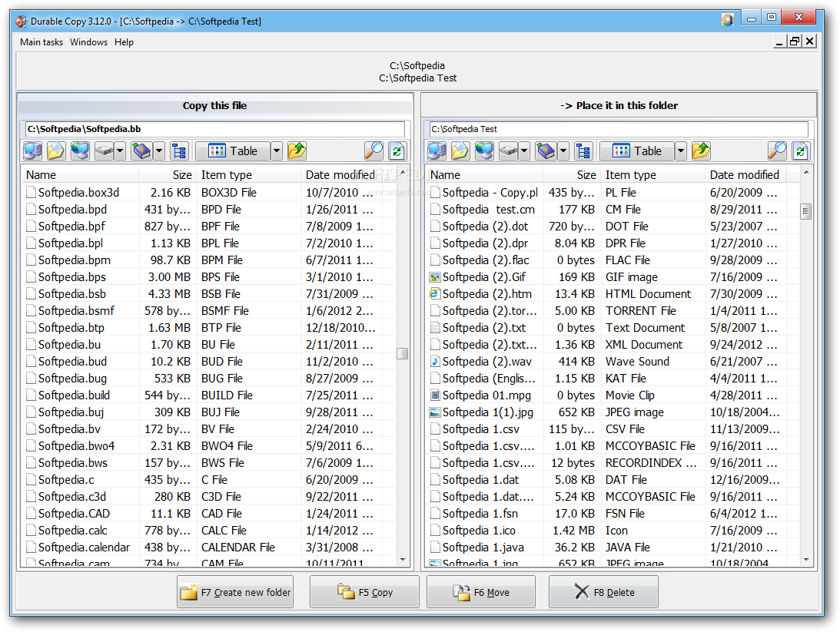Open My Computer in the right pane toolbar
Viewport: 840px width, 632px height.
(x=437, y=151)
